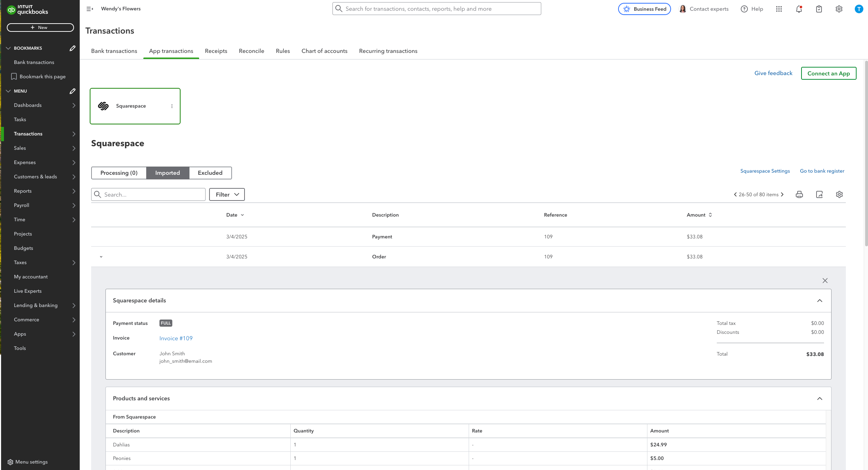Collapse the left navigation menu icon
Viewport: 868px width, 470px height.
[x=90, y=9]
